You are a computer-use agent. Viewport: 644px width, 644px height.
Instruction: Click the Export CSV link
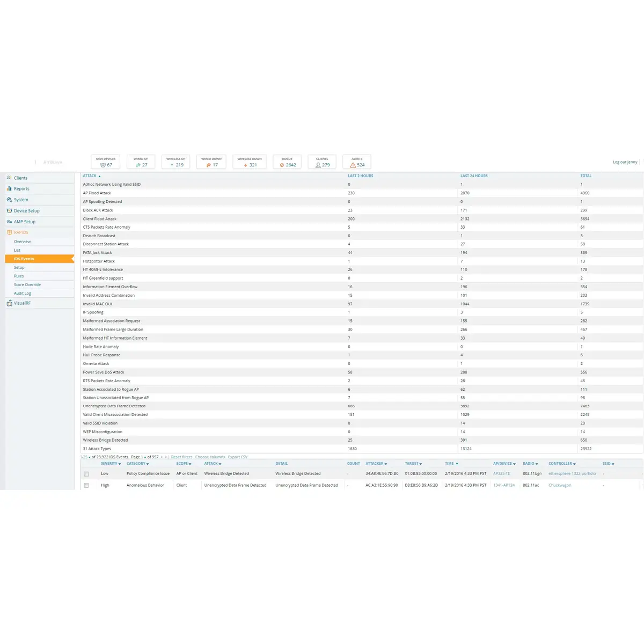[238, 457]
